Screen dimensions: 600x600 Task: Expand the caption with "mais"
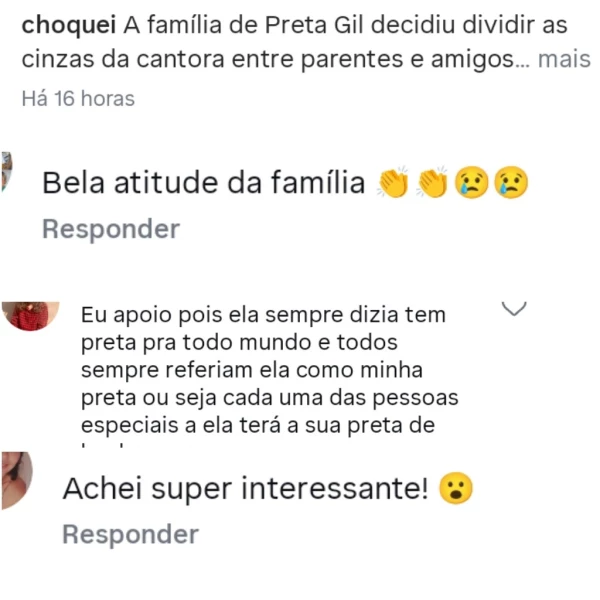click(x=564, y=60)
